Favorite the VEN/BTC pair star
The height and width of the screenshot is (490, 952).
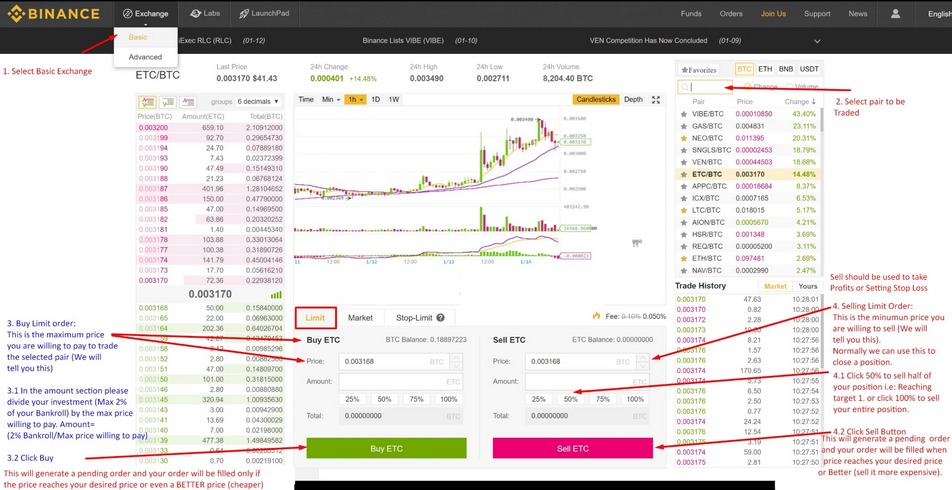[x=684, y=162]
